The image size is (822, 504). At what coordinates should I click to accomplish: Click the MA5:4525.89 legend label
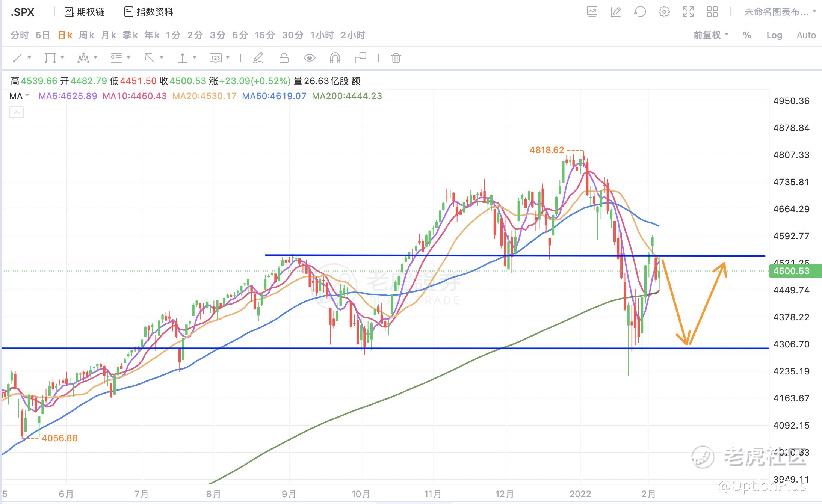point(68,96)
